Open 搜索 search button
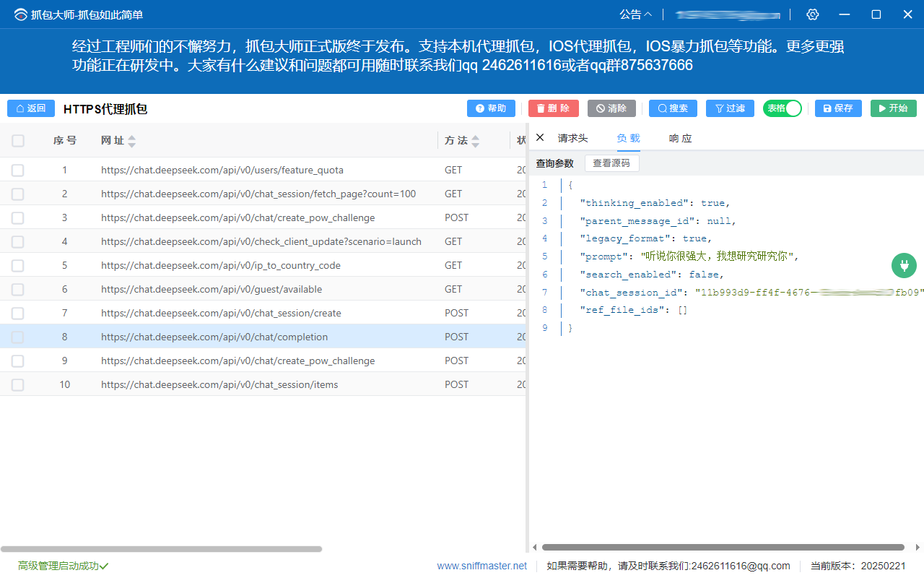This screenshot has width=924, height=578. coord(673,108)
